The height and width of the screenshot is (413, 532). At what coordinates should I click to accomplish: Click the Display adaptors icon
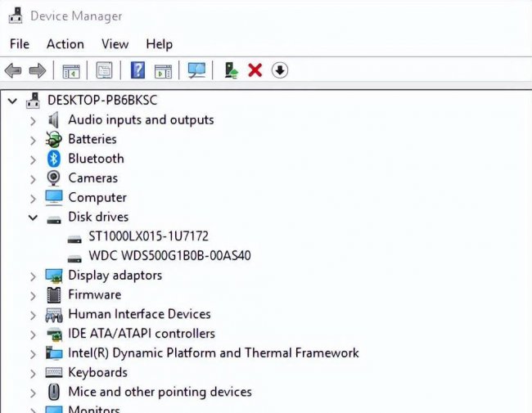point(54,276)
